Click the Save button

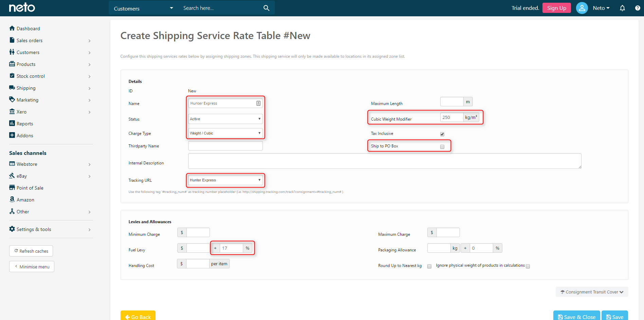pos(615,316)
